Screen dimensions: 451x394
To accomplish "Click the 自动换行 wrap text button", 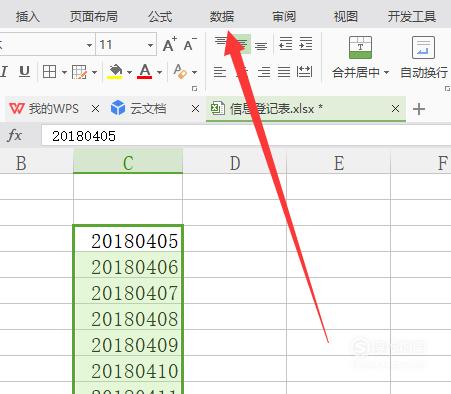I will click(x=424, y=57).
